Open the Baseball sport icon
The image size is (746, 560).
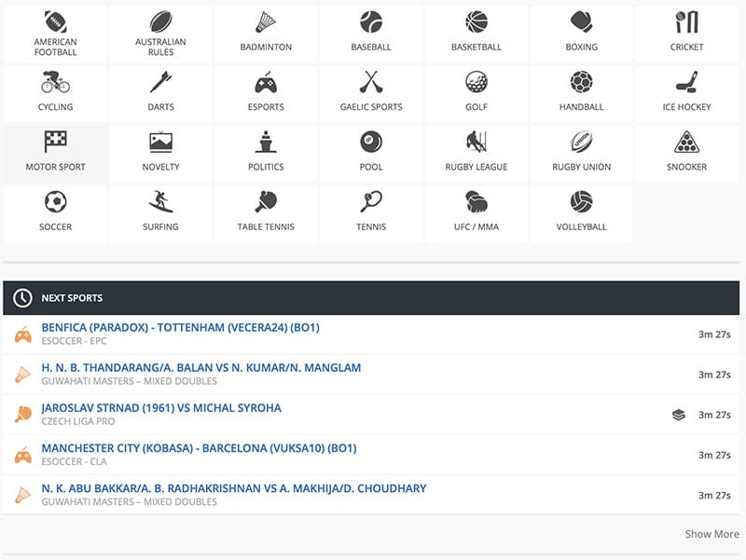pos(371,21)
